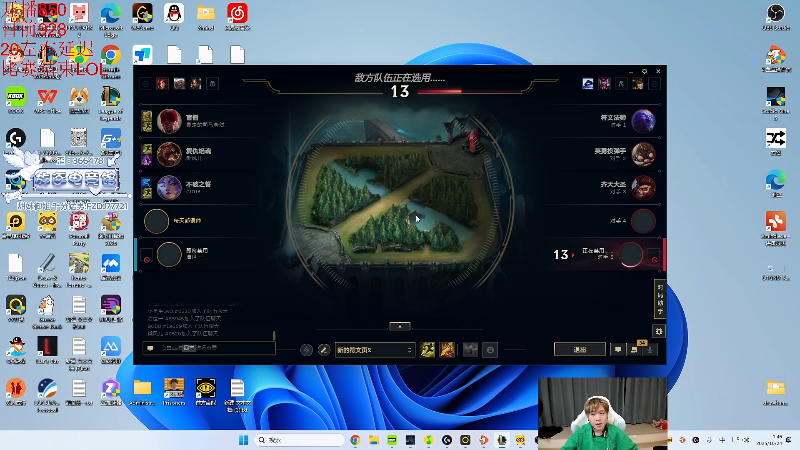
Task: Open the chat bubble icon beside quit button
Action: [618, 349]
